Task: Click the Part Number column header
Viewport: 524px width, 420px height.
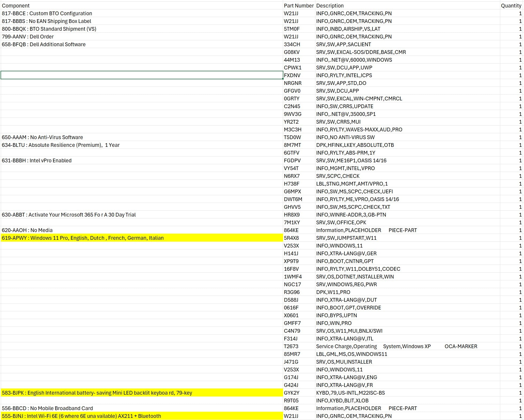Action: [299, 6]
